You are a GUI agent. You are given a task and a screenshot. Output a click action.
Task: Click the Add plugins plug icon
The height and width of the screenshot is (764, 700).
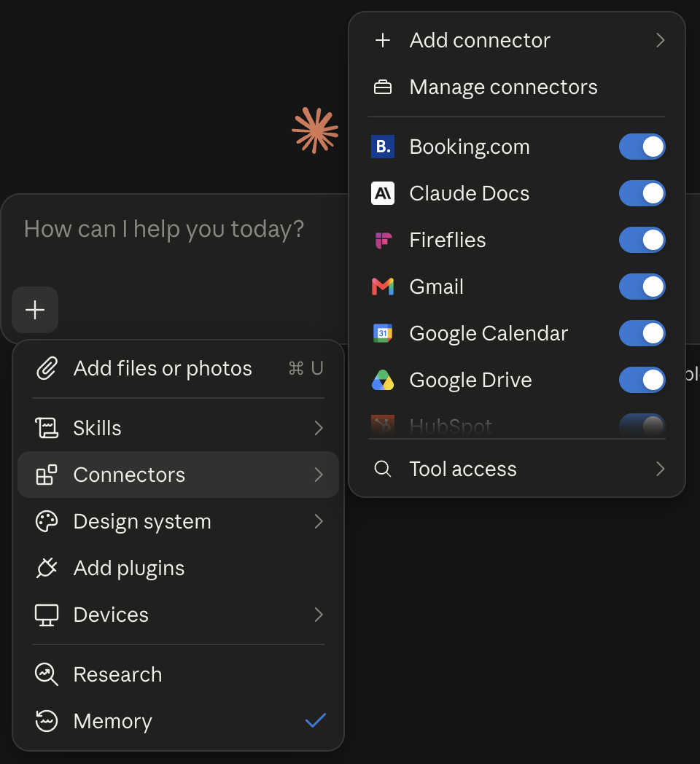[x=47, y=568]
